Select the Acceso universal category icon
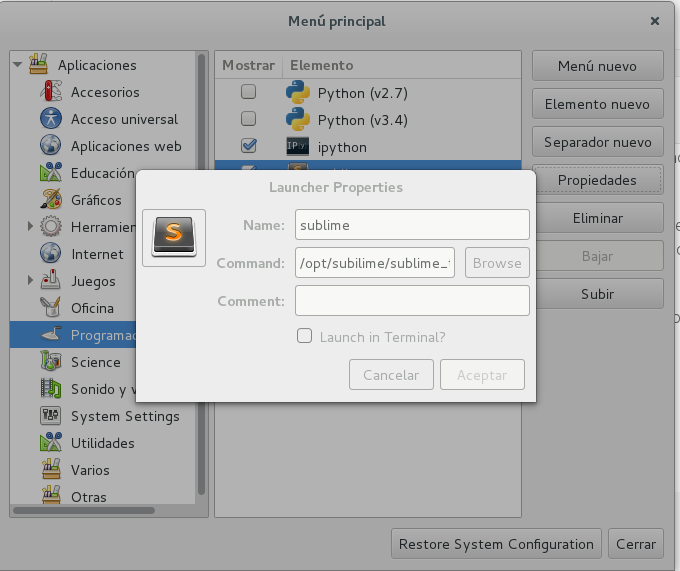680x571 pixels. (52, 119)
